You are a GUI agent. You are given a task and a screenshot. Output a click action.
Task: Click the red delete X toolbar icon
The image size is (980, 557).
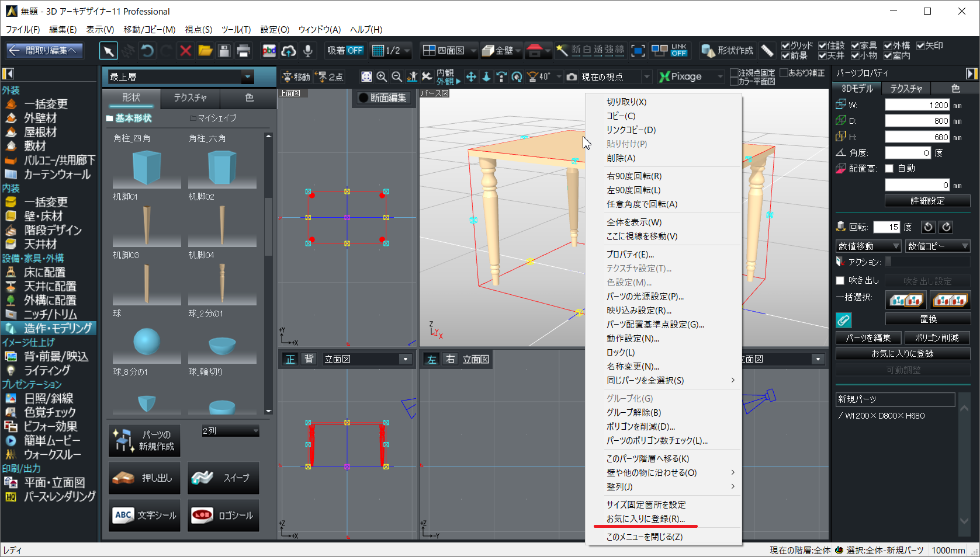point(185,51)
